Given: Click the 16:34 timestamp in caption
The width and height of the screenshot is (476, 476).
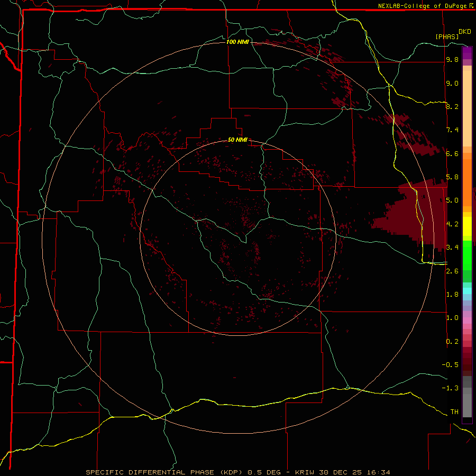Looking at the screenshot, I should [378, 472].
